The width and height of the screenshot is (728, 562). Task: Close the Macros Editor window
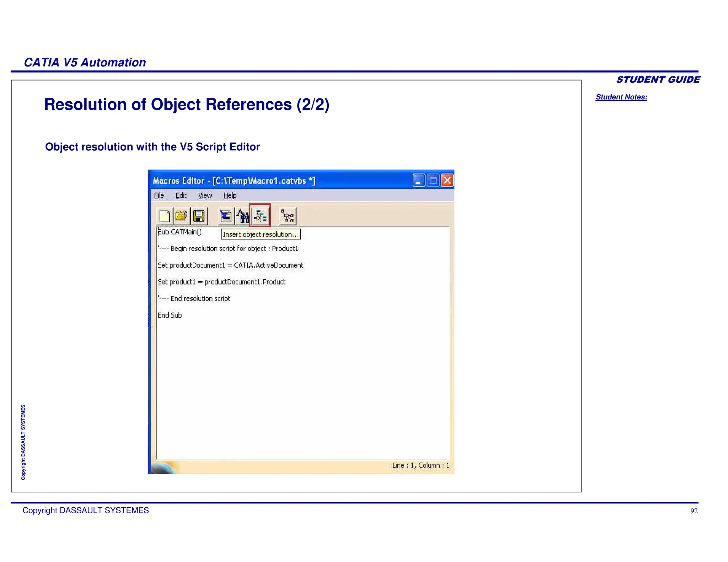tap(447, 180)
